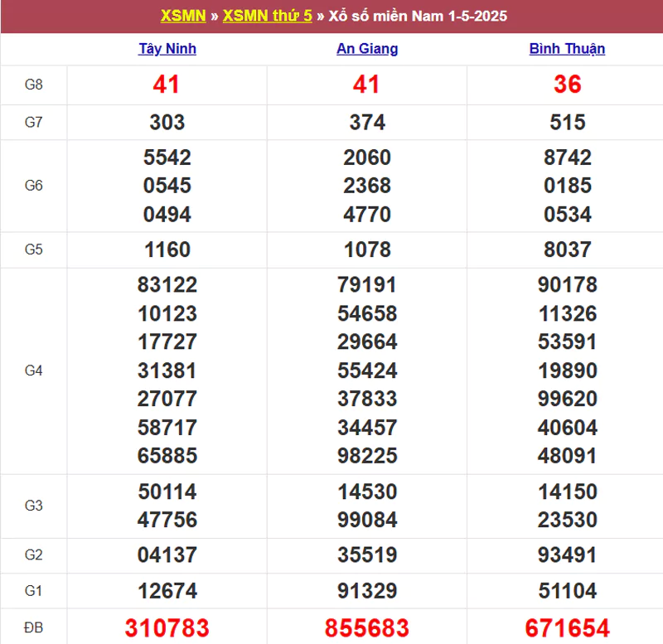
Task: Click the G6 number 5542
Action: coord(167,157)
